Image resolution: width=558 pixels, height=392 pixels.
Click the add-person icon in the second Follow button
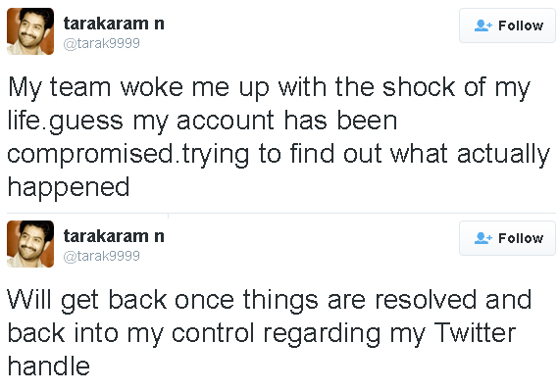[x=482, y=238]
